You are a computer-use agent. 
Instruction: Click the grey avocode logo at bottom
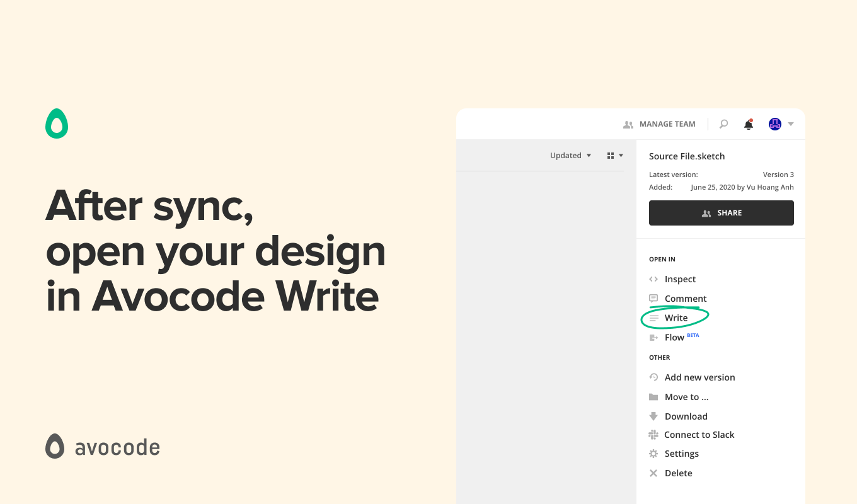coord(103,446)
